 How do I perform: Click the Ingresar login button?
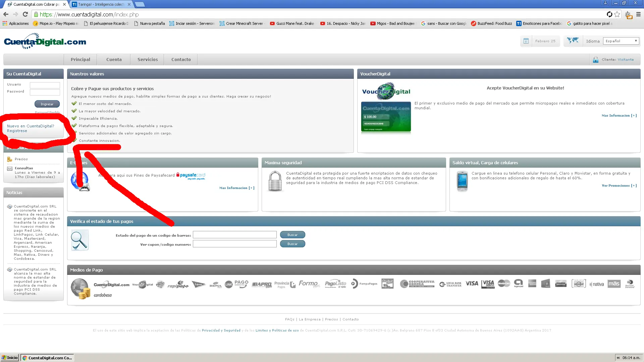[x=47, y=104]
